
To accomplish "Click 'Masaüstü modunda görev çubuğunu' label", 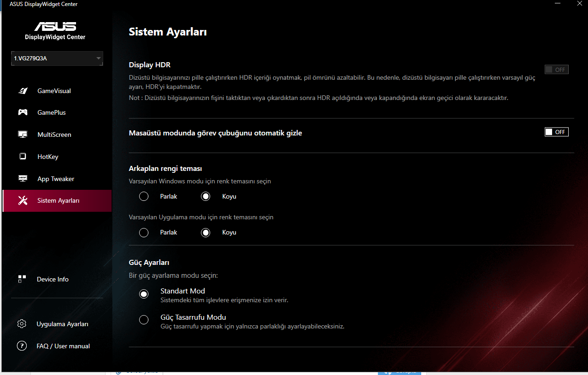I will point(215,133).
